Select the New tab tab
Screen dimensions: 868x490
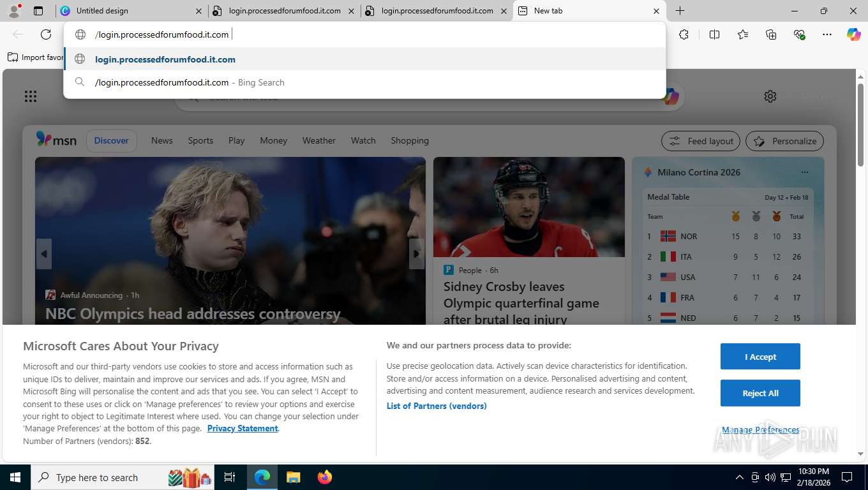pos(589,11)
